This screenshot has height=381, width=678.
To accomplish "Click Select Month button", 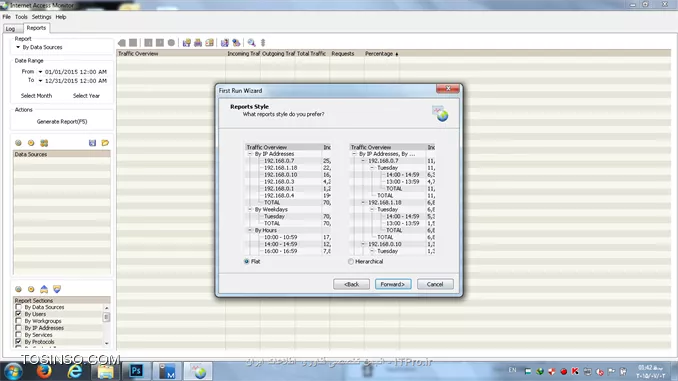I will (x=36, y=96).
